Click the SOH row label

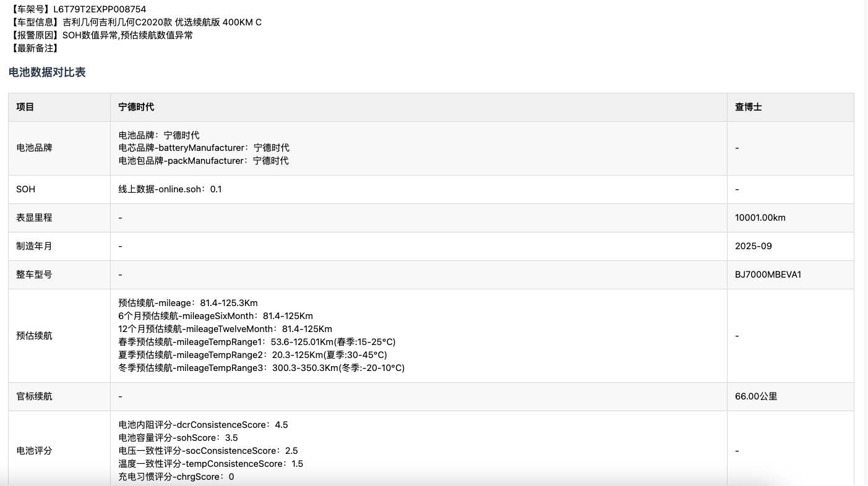[25, 190]
